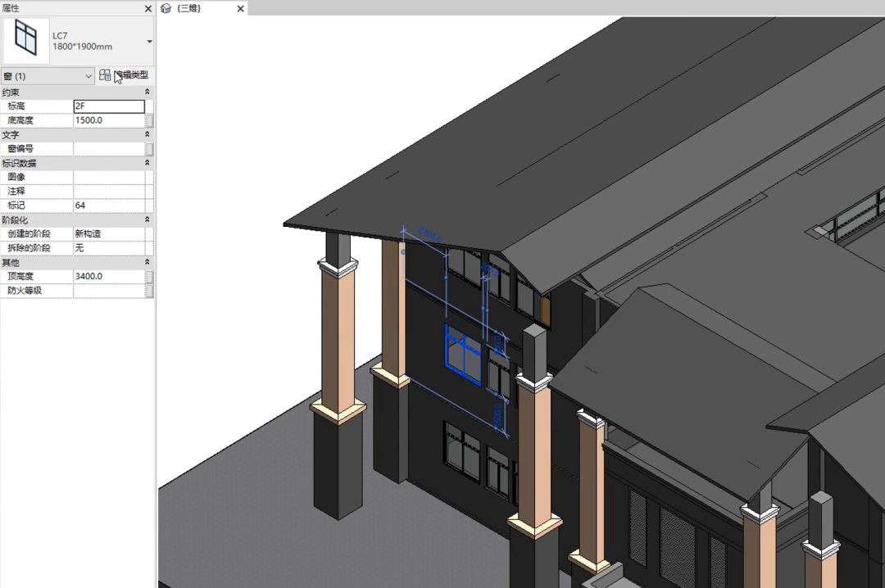Close the 属性 properties panel

(x=147, y=8)
